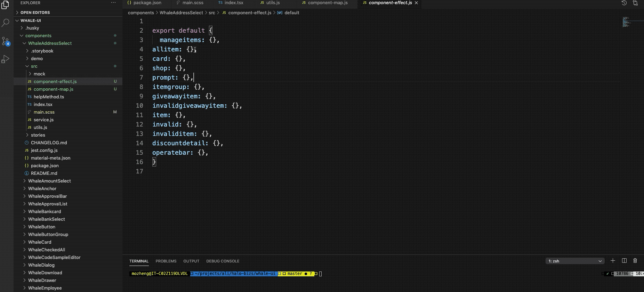Click the components breadcrumb segment
The height and width of the screenshot is (292, 644).
(x=141, y=13)
